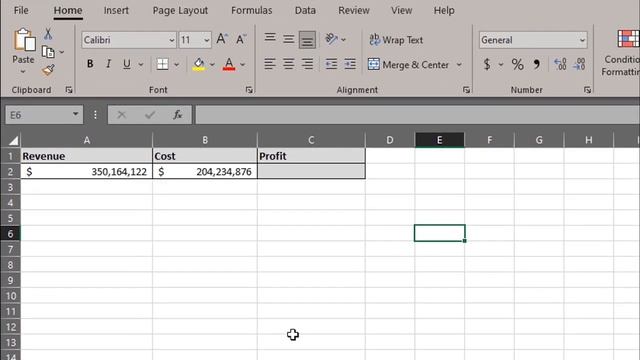640x360 pixels.
Task: Select the Format Painter brush
Action: point(48,70)
